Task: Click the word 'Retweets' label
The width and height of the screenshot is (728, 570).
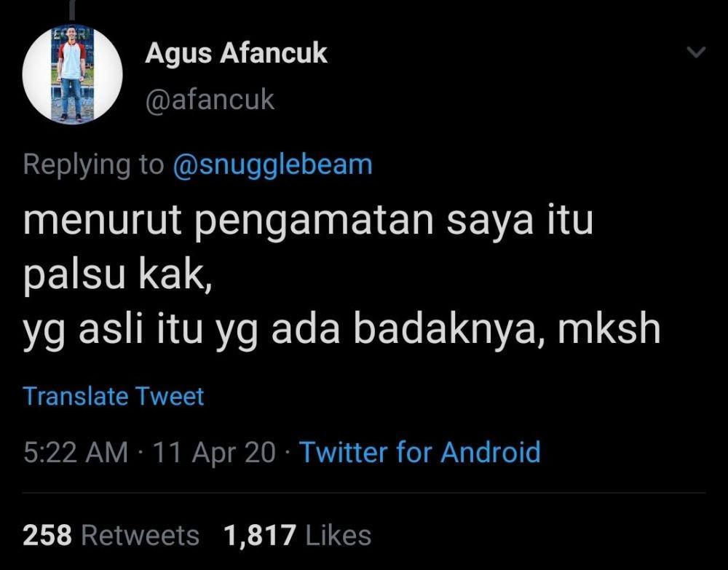Action: [x=141, y=535]
